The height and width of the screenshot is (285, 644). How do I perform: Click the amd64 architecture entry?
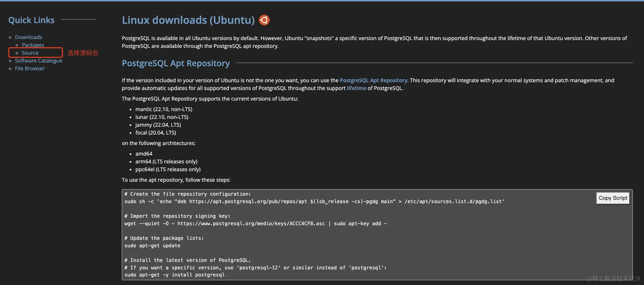[144, 154]
